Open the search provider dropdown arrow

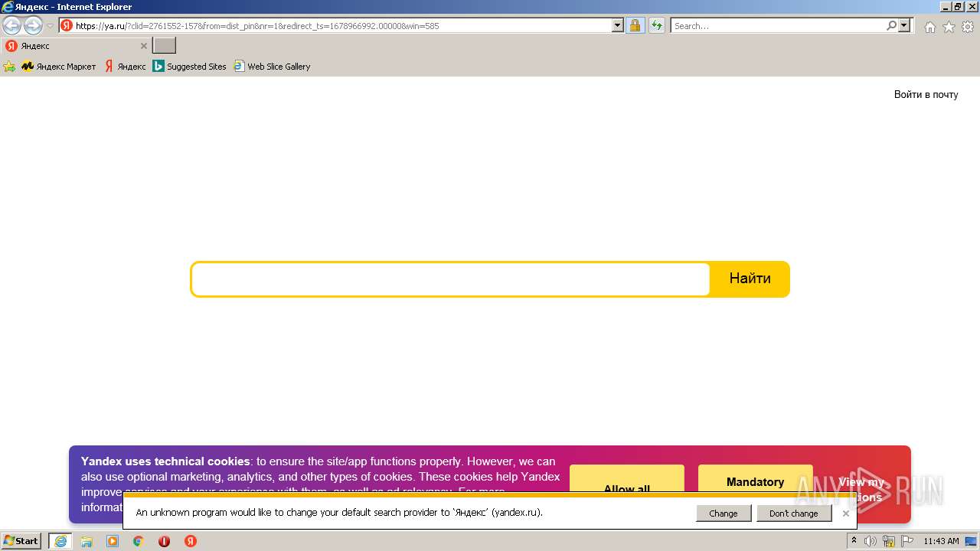click(x=904, y=25)
